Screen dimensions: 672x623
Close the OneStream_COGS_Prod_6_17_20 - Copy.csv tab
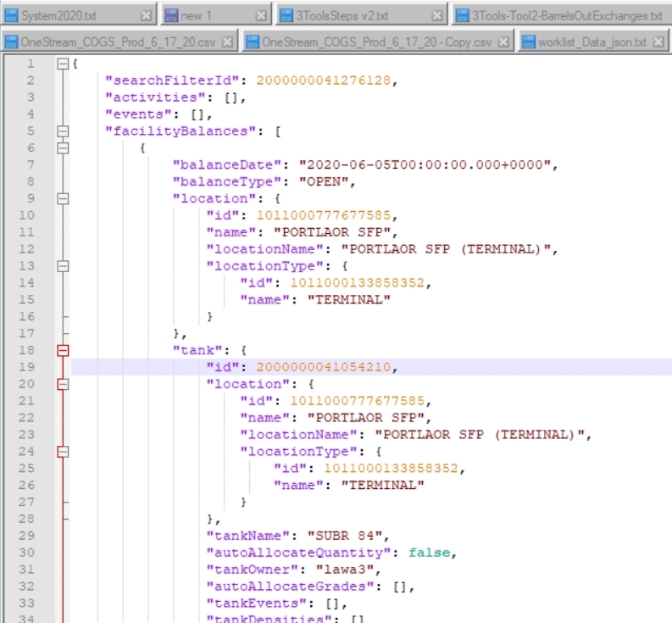504,42
